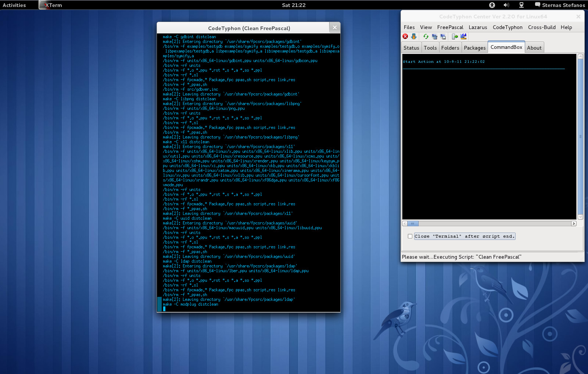This screenshot has width=588, height=374.
Task: Click the Start Action log line
Action: tap(444, 62)
